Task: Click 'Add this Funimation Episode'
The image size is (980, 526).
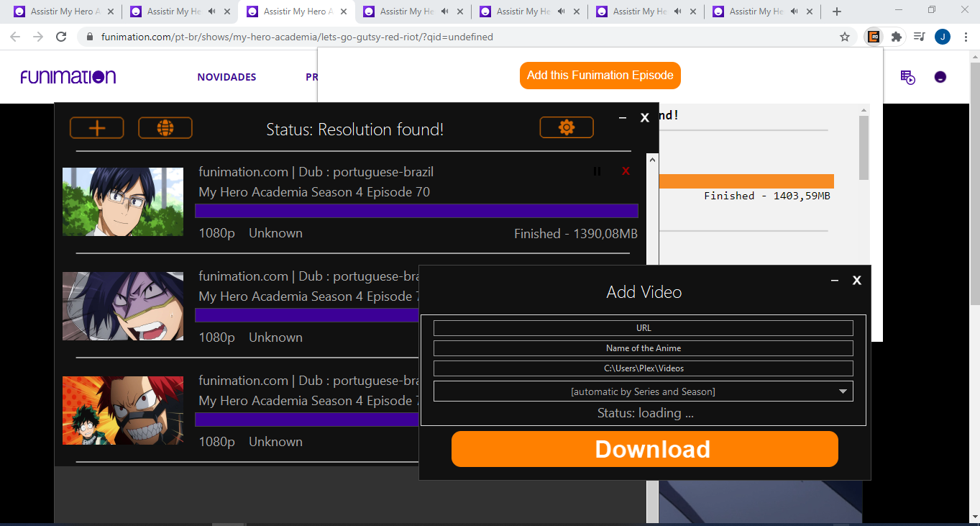Action: [x=600, y=75]
